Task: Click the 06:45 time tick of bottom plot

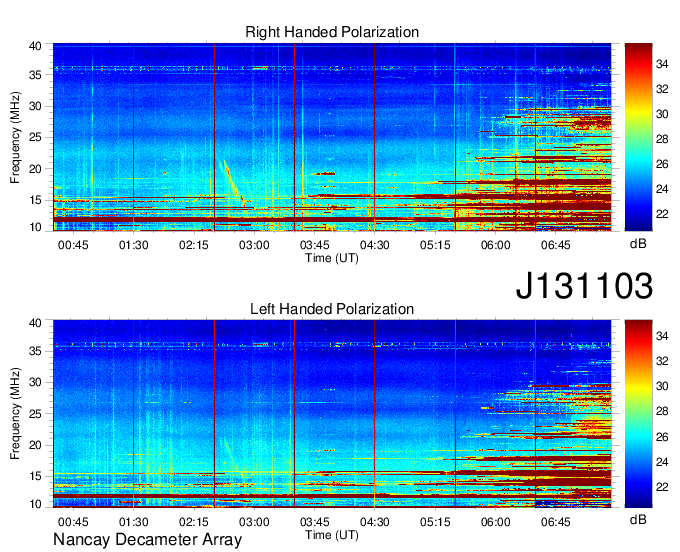Action: 556,522
